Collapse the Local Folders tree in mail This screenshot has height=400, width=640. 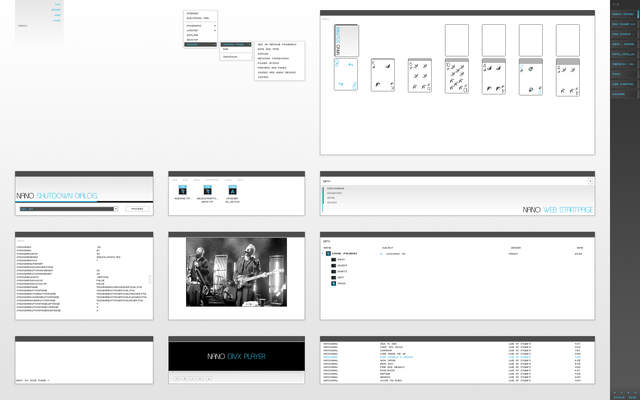323,253
